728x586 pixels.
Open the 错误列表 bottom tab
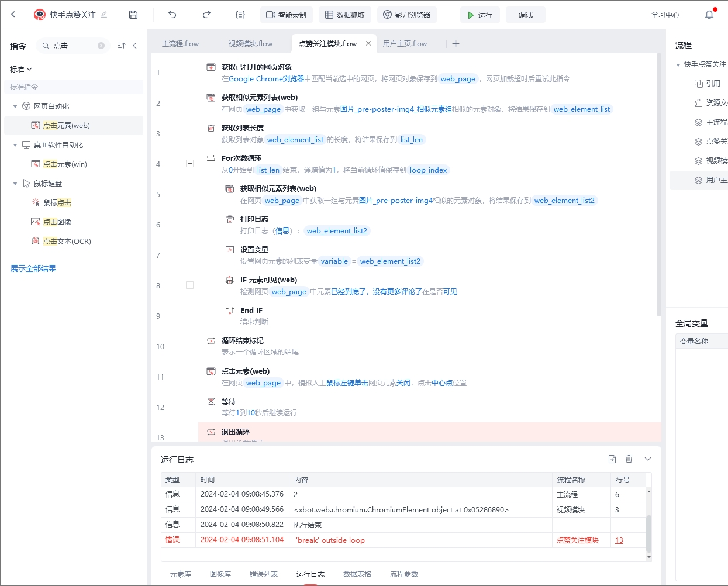(264, 574)
